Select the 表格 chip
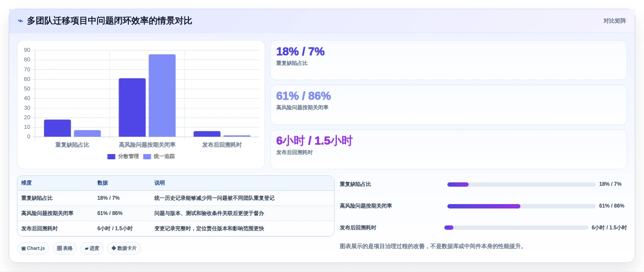Screen dimensions: 644x272 (x=65, y=248)
